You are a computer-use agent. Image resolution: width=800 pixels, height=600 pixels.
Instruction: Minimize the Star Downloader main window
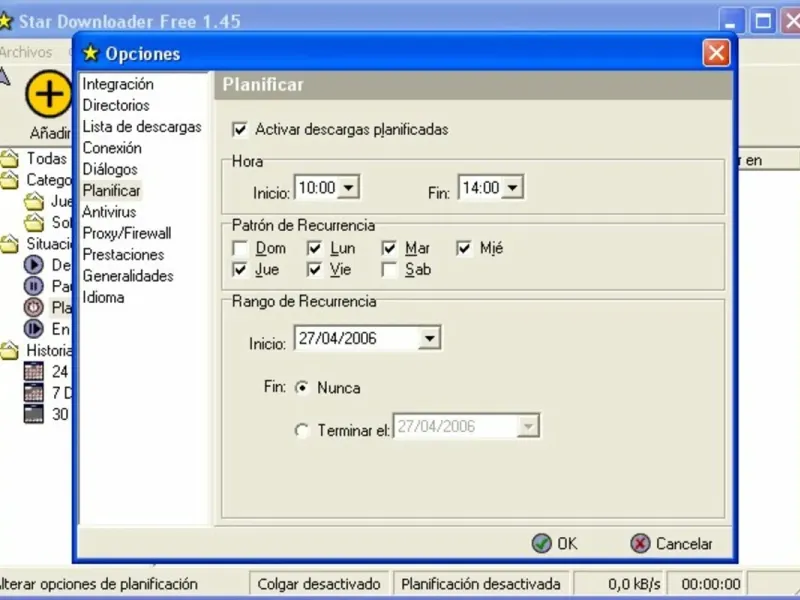tap(732, 21)
